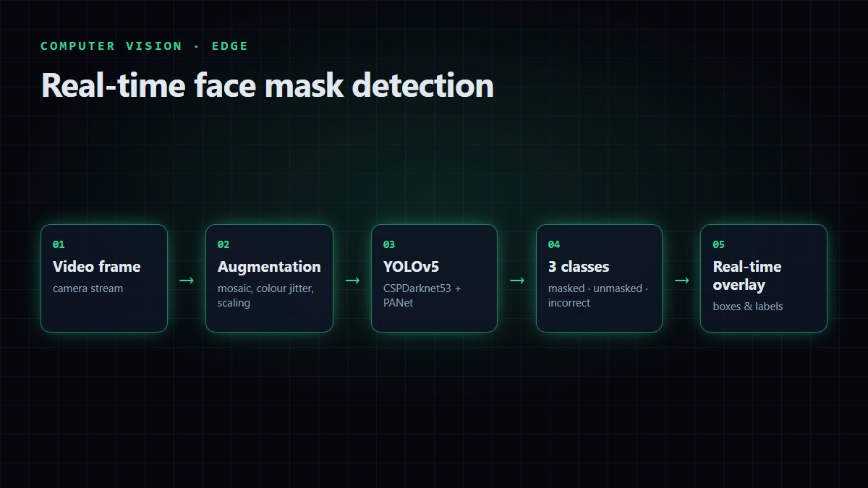Click step number '02'
868x488 pixels.
tap(224, 244)
